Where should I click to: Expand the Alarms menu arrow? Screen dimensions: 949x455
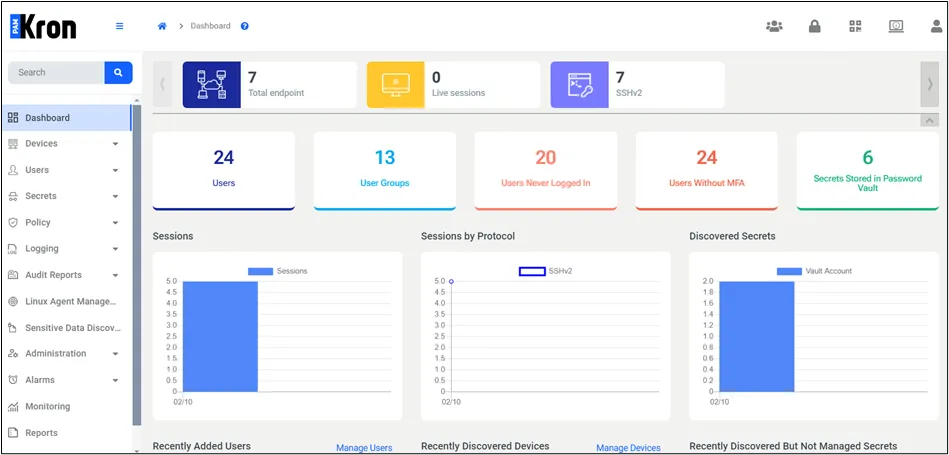[x=115, y=381]
